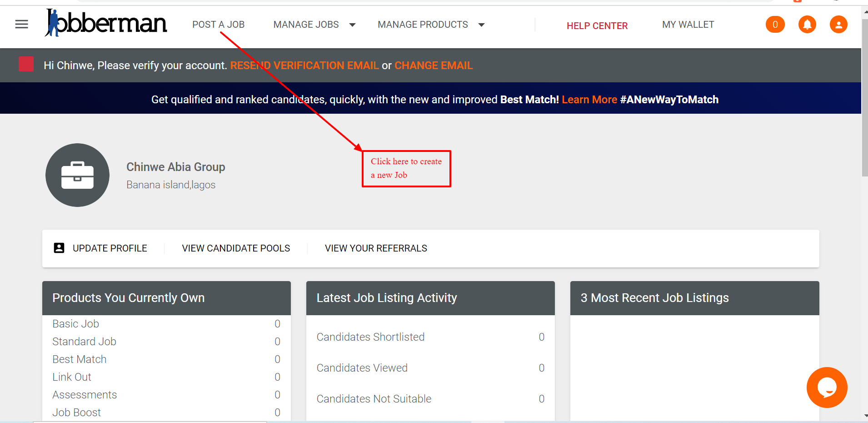Click the Best Match product row
The width and height of the screenshot is (868, 423).
(x=166, y=359)
